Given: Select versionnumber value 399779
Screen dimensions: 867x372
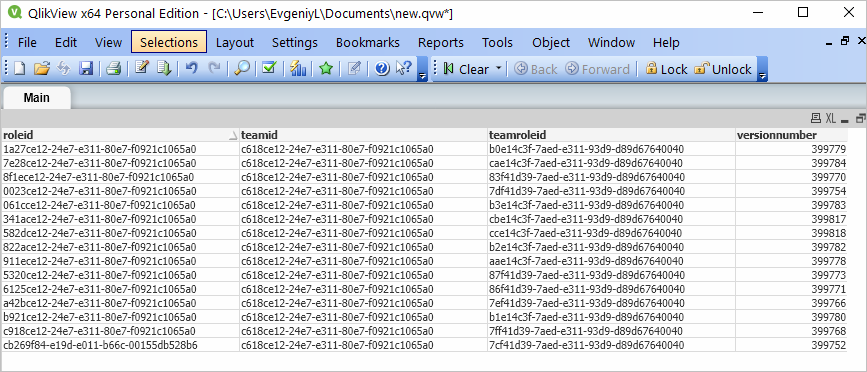Looking at the screenshot, I should 791,149.
